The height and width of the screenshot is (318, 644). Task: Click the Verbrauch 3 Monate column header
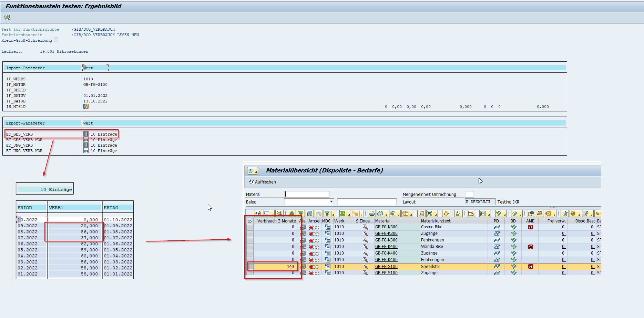(276, 221)
